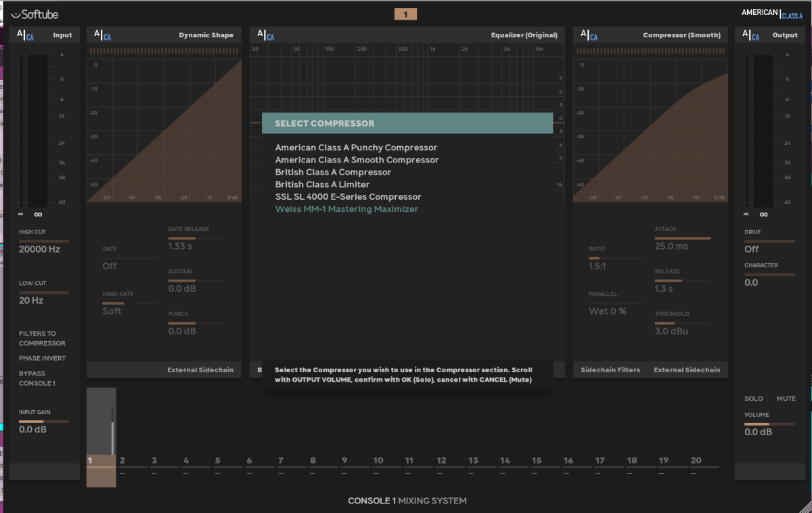Adjust the compressor Ratio slider
Viewport: 812px width, 513px height.
coord(616,259)
